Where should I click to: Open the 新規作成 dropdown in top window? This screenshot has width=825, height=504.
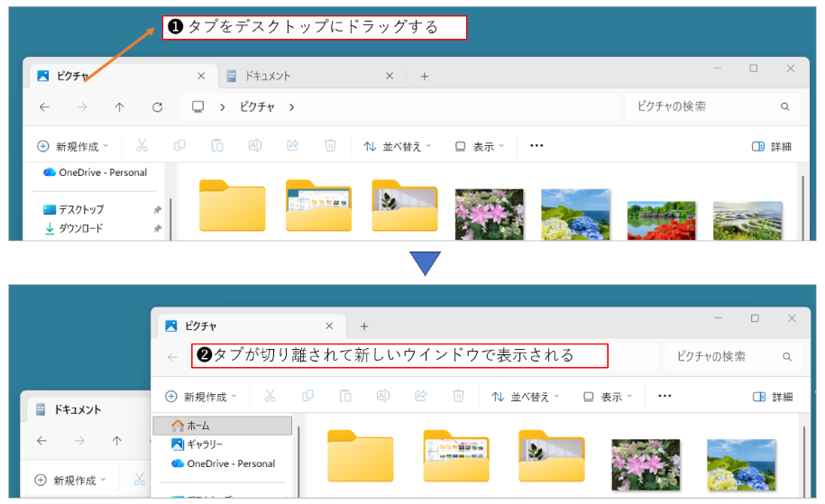72,146
